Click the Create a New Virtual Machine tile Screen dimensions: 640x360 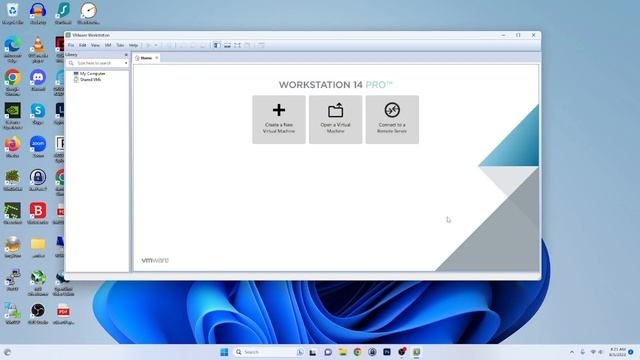(x=279, y=120)
